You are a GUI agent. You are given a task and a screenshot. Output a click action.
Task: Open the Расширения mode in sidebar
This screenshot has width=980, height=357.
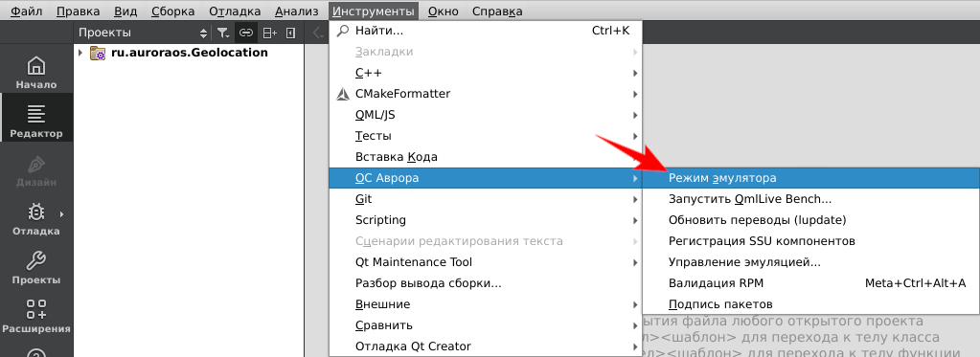(36, 317)
